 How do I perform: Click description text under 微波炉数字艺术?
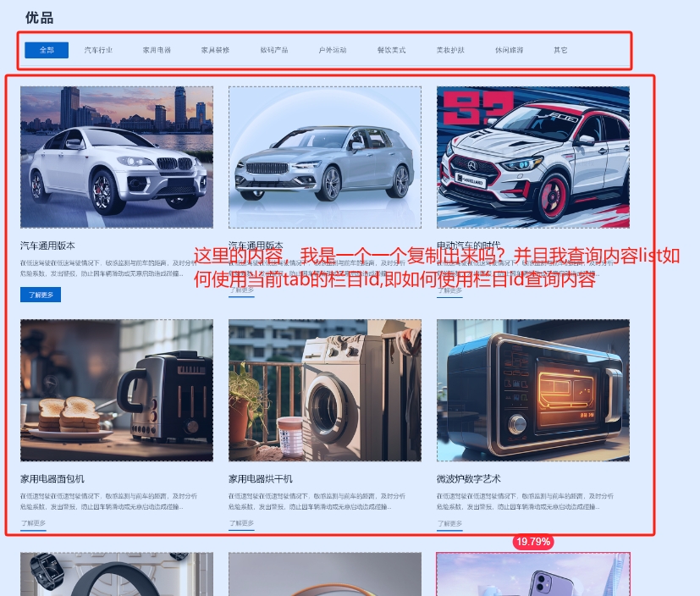(x=525, y=501)
